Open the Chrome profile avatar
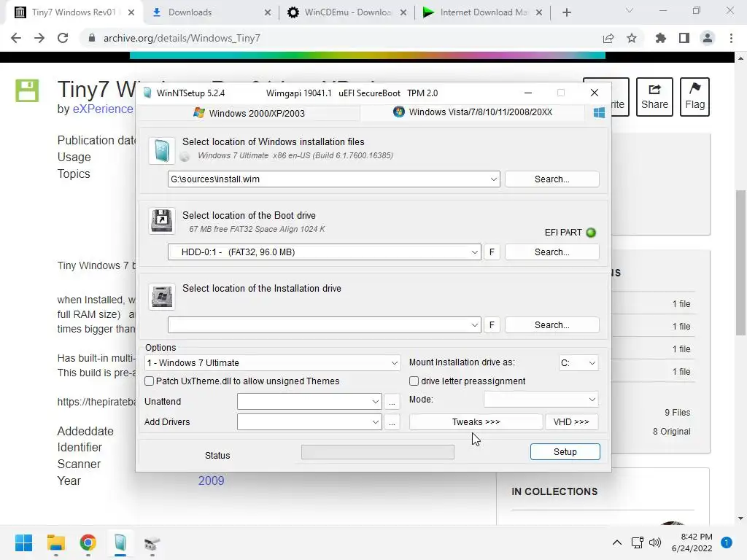747x560 pixels. pyautogui.click(x=708, y=38)
